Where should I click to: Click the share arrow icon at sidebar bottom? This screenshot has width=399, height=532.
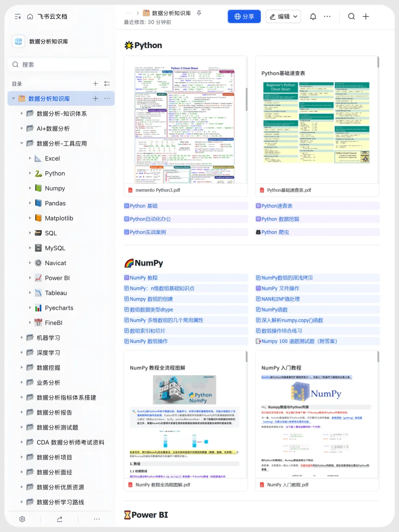tap(59, 519)
